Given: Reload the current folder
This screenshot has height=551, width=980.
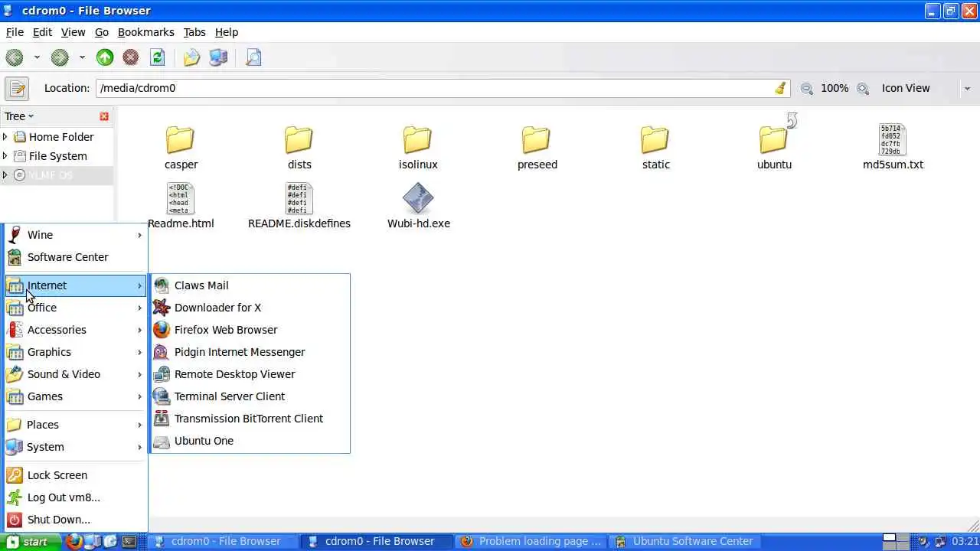Looking at the screenshot, I should tap(157, 57).
